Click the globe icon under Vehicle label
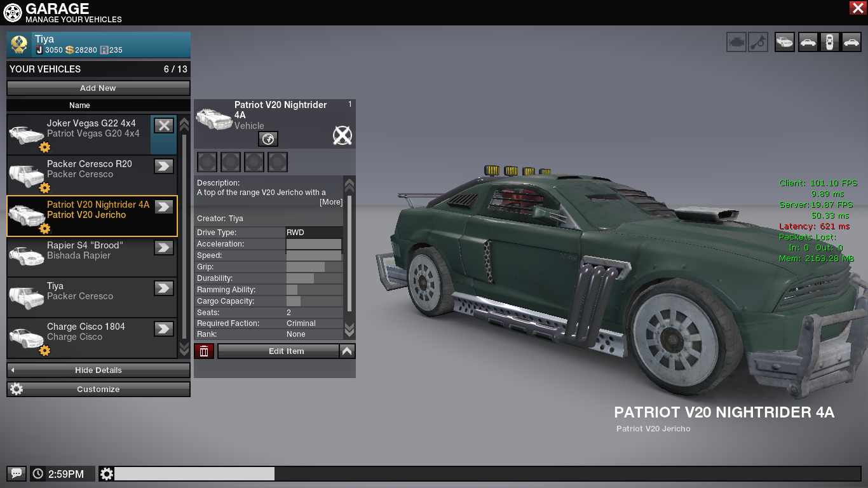The image size is (868, 488). [x=268, y=139]
